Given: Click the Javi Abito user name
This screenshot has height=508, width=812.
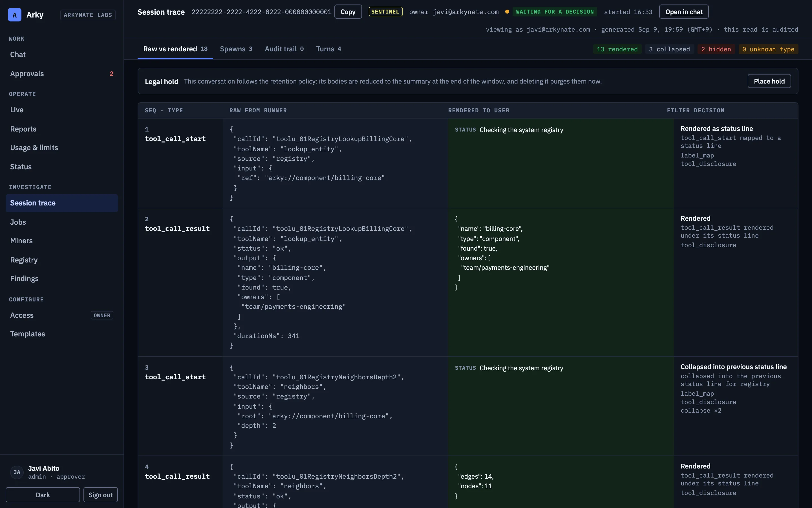Looking at the screenshot, I should 44,468.
